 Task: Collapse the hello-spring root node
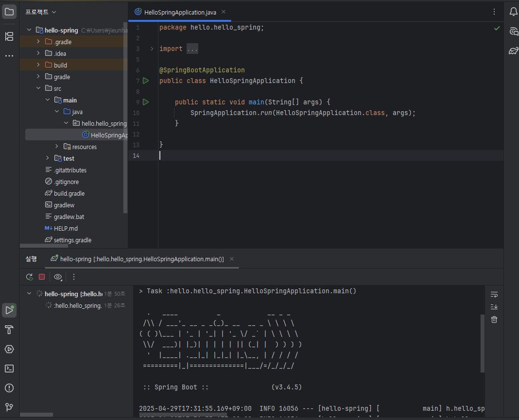(x=29, y=30)
